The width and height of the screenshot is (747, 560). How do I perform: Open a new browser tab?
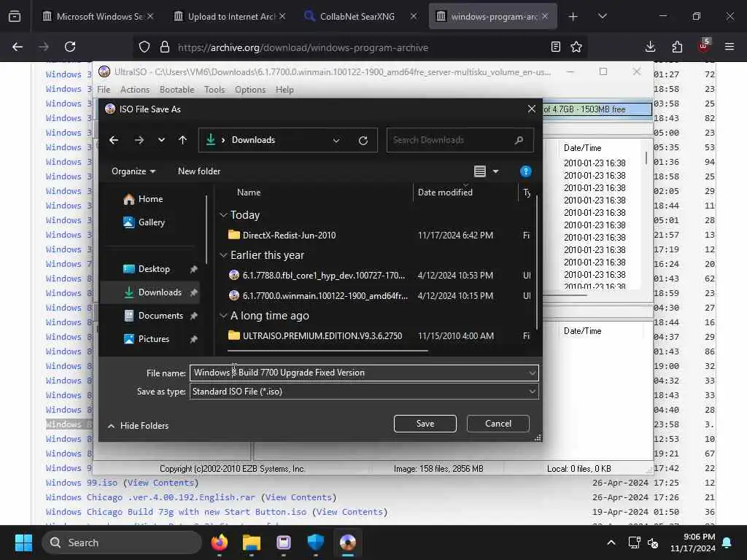[x=573, y=17]
